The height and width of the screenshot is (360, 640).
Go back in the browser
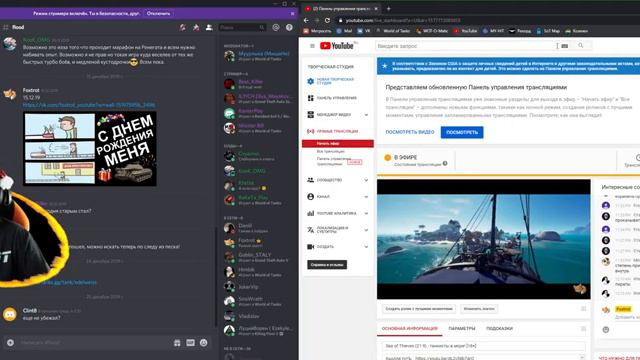pyautogui.click(x=307, y=20)
